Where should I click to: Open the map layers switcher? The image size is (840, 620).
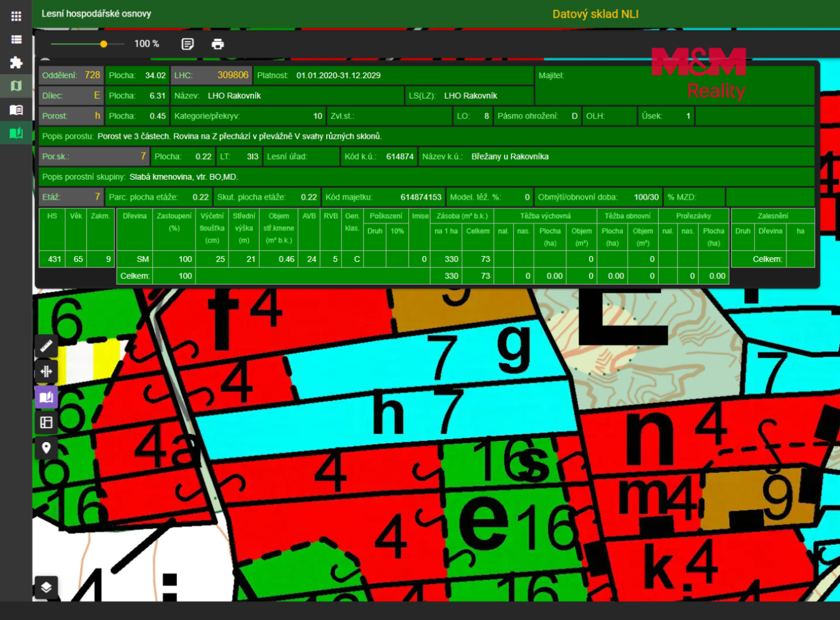[47, 587]
